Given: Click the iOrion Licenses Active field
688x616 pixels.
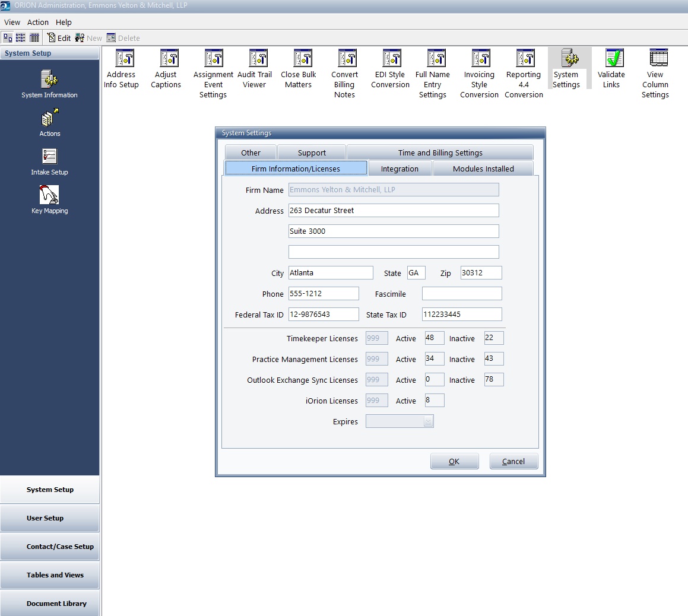Looking at the screenshot, I should 435,400.
